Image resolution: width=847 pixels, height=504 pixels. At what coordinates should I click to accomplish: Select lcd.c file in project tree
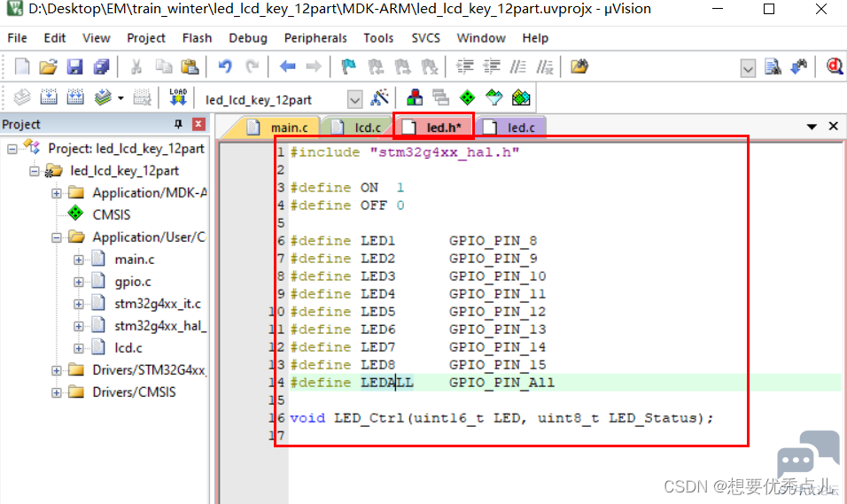click(x=128, y=348)
